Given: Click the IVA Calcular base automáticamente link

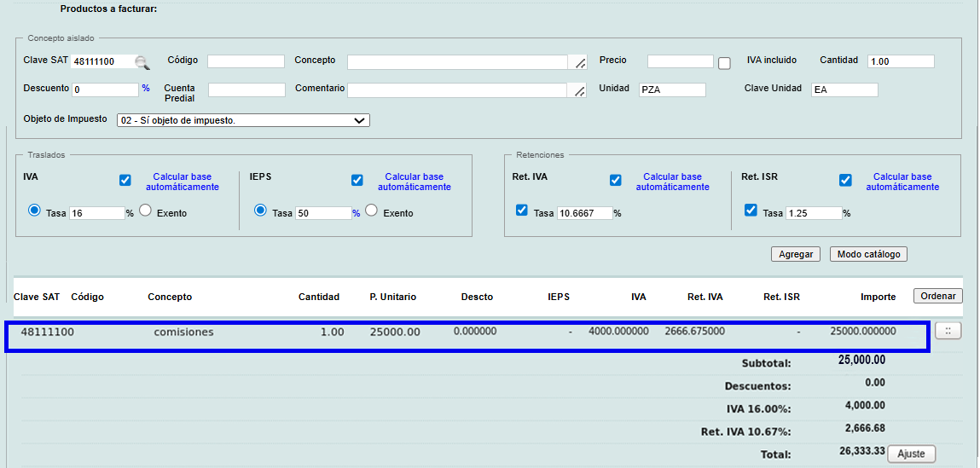Looking at the screenshot, I should (182, 182).
